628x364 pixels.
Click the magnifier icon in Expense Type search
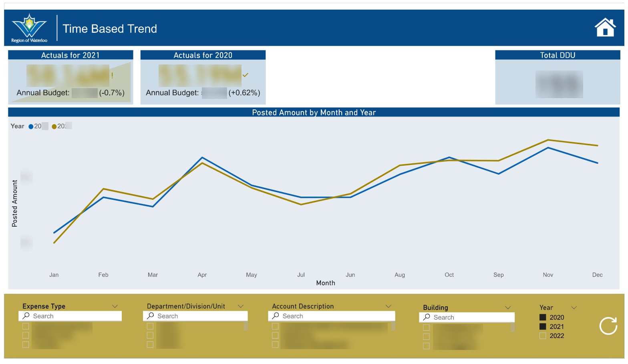pyautogui.click(x=26, y=316)
